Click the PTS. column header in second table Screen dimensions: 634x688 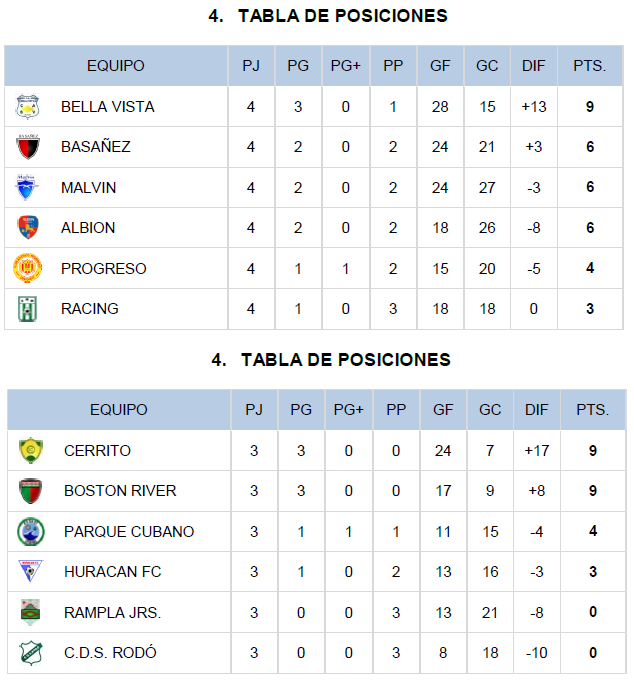pos(593,410)
